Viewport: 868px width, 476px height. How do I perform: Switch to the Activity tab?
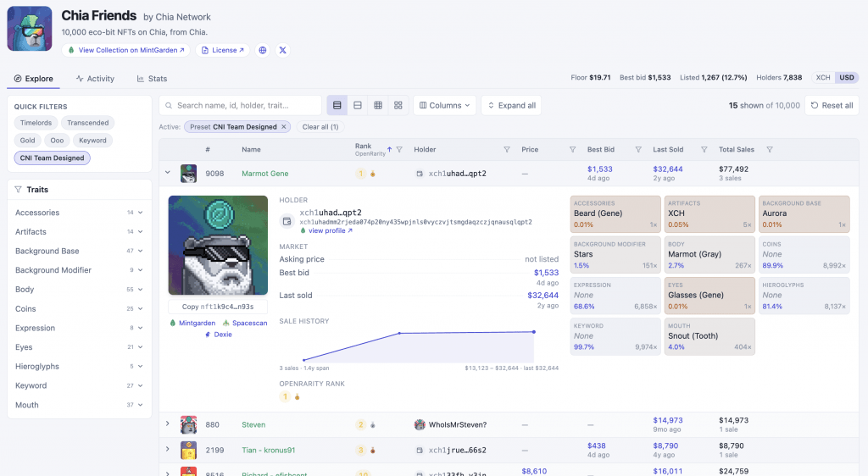[x=95, y=79]
